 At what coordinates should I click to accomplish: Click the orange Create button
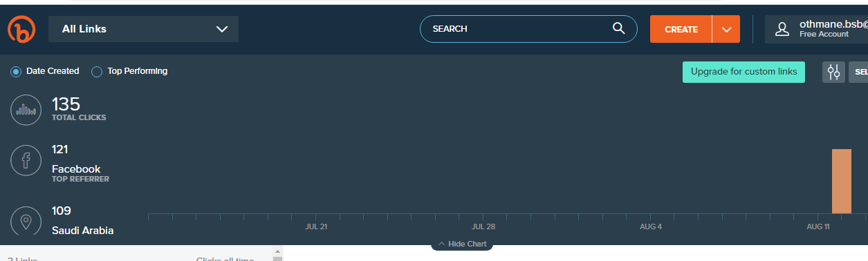(681, 29)
